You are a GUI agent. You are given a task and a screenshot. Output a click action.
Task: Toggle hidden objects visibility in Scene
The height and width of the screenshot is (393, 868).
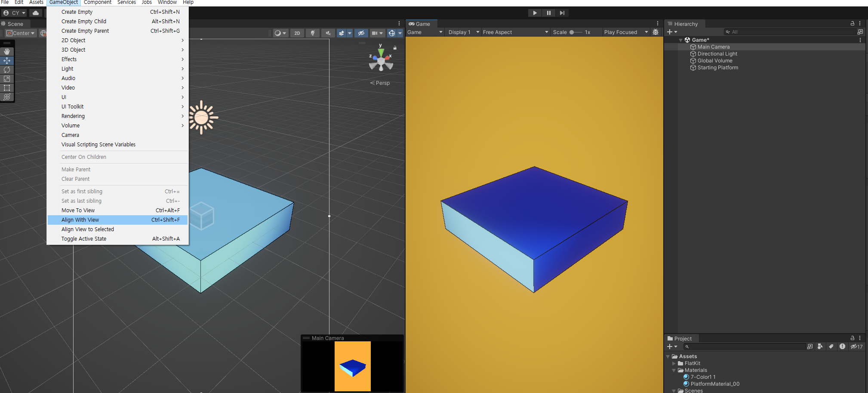coord(361,33)
